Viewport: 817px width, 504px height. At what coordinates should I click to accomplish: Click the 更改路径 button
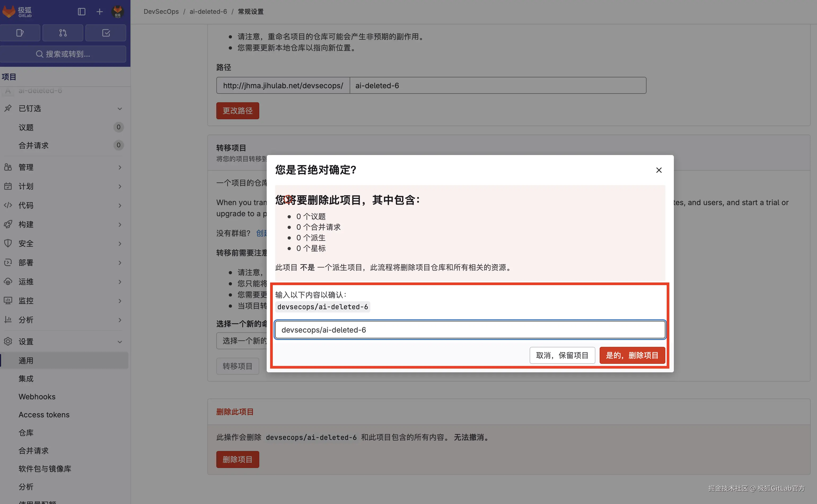pos(238,110)
